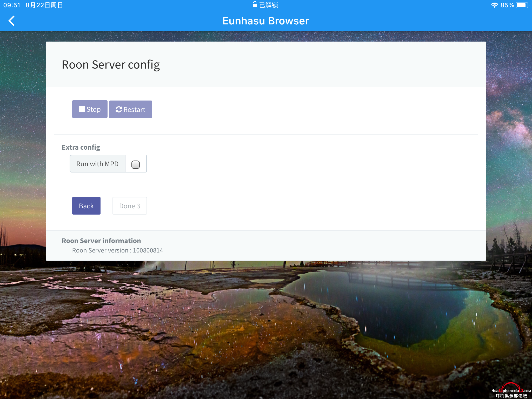Select the Done 3 confirmation button

coord(129,205)
